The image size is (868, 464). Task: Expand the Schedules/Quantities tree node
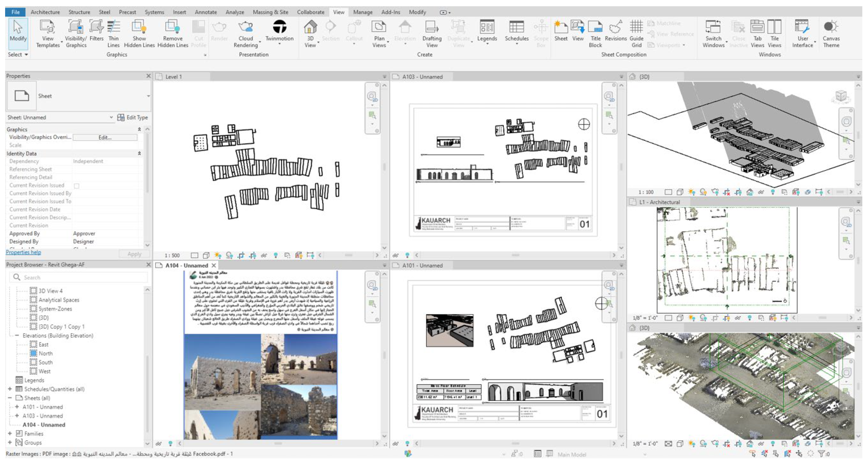(10, 389)
